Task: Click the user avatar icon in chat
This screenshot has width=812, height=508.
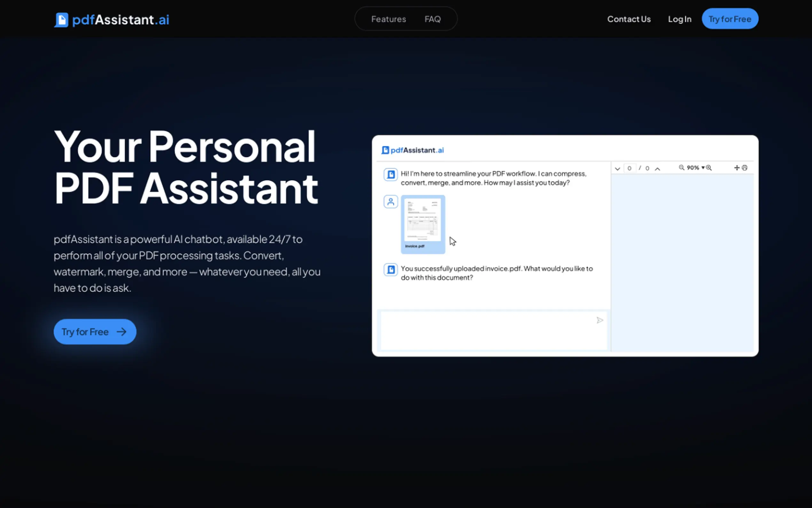Action: [390, 202]
